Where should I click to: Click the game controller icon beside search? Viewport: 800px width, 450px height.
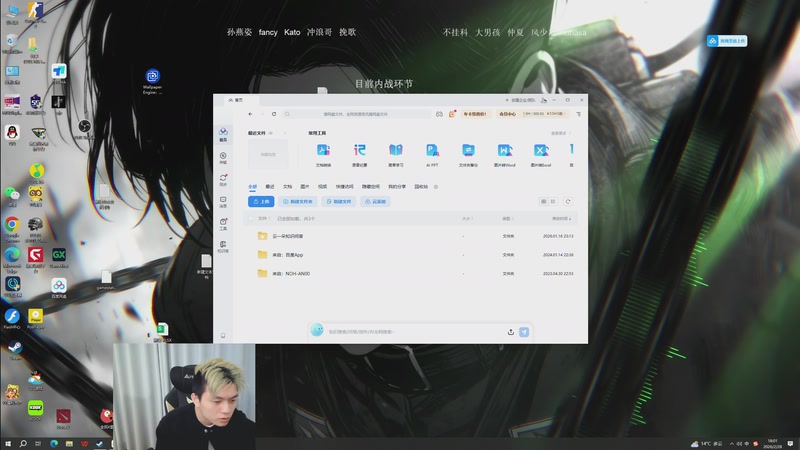point(439,114)
